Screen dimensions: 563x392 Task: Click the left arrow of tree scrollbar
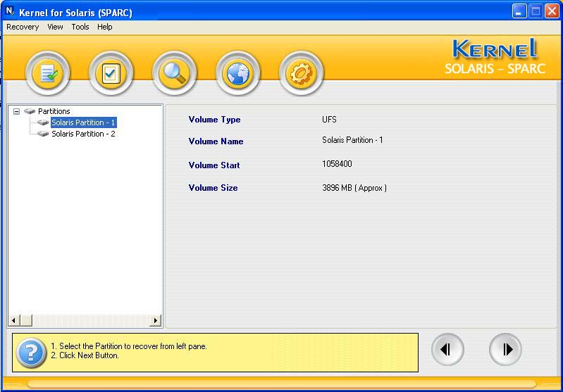pos(14,320)
